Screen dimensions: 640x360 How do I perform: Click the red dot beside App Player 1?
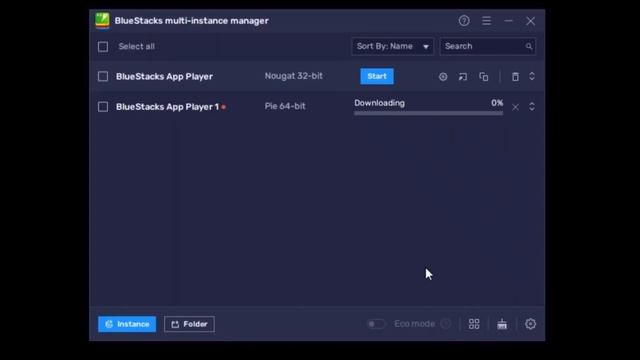click(x=223, y=107)
